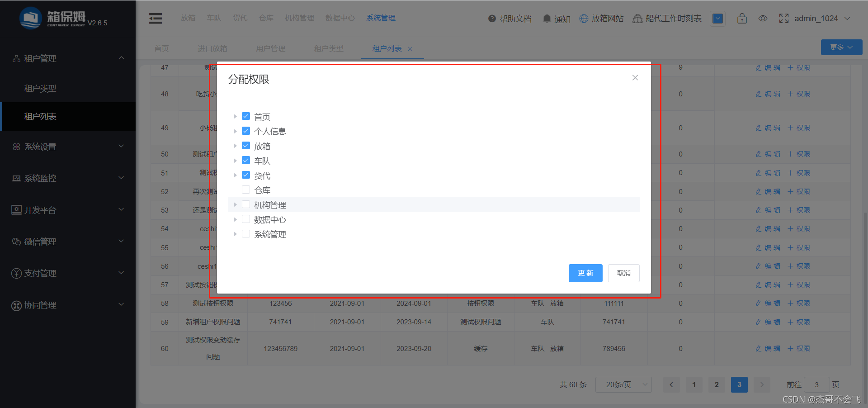This screenshot has width=868, height=408.
Task: Uncheck the 货代 permission checkbox
Action: tap(246, 175)
